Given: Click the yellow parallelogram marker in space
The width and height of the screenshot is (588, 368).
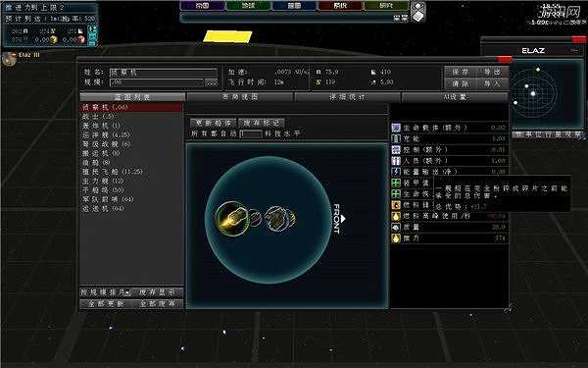Looking at the screenshot, I should (227, 36).
